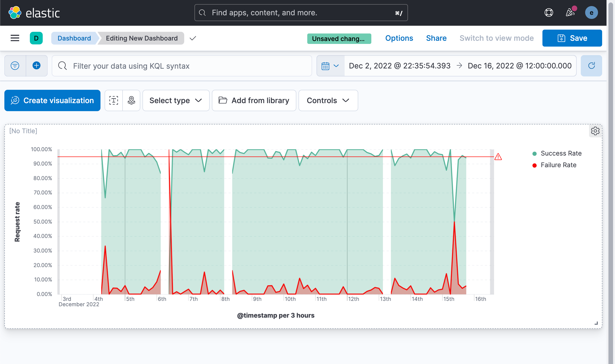Screen dimensions: 615x364
Task: Click the refresh data icon
Action: pos(591,66)
